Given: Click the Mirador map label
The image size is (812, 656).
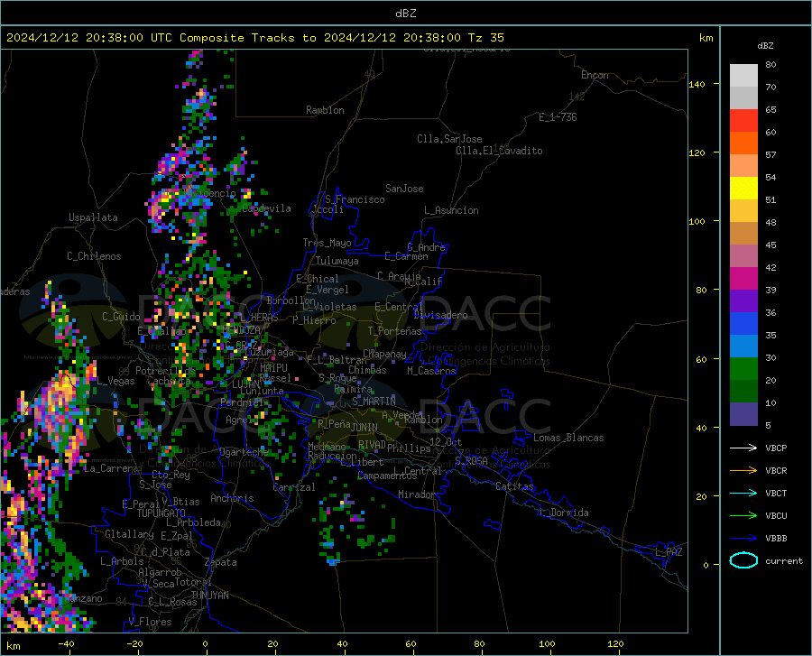Looking at the screenshot, I should click(x=417, y=494).
